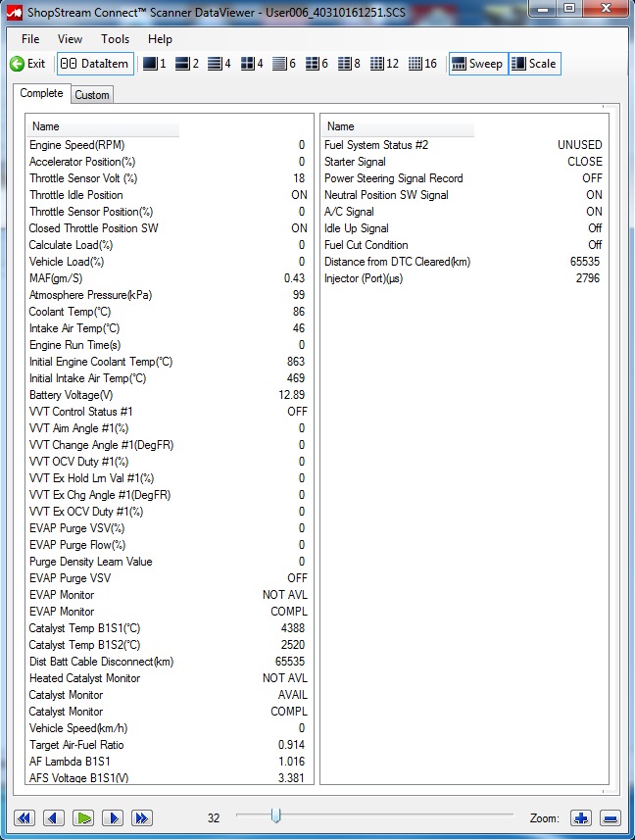Screen dimensions: 635x840
Task: Select the 6 grid graph layout icon
Action: point(317,64)
